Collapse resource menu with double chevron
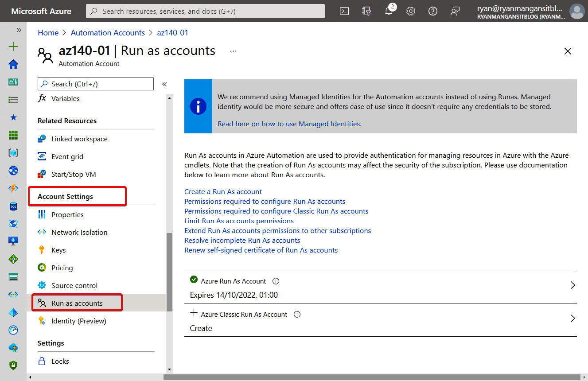588x381 pixels. coord(164,84)
